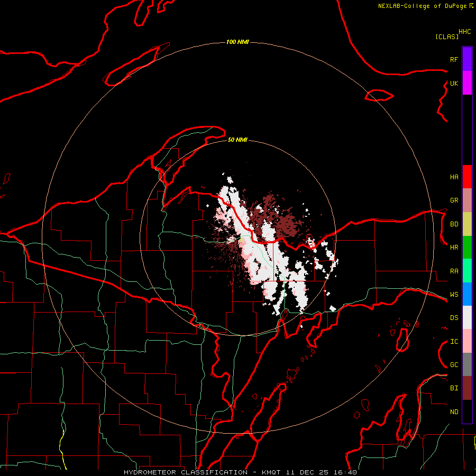Image resolution: width=476 pixels, height=476 pixels.
Task: Select the HA red legend swatch
Action: [467, 177]
